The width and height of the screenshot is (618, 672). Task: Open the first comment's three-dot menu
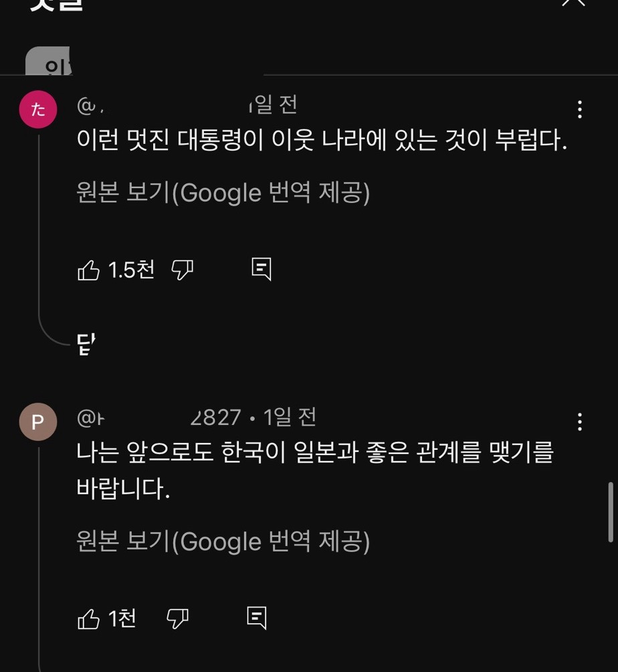(x=579, y=109)
